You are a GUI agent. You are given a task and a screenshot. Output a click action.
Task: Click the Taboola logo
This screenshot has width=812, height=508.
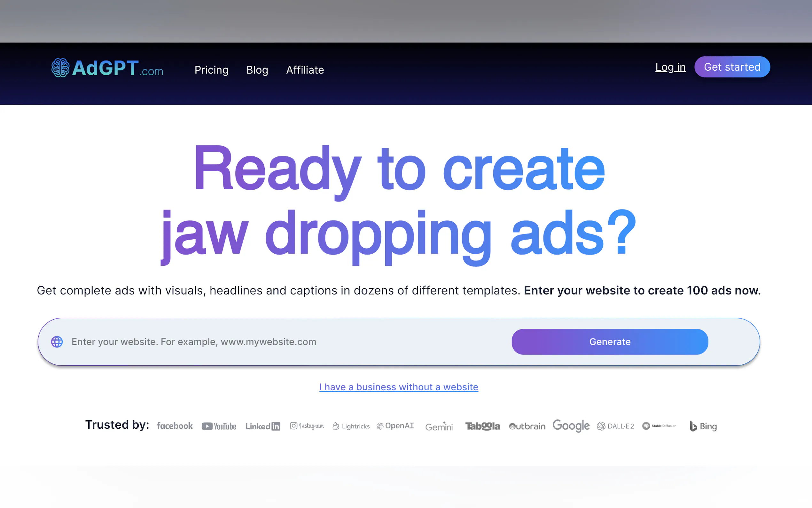pos(482,426)
